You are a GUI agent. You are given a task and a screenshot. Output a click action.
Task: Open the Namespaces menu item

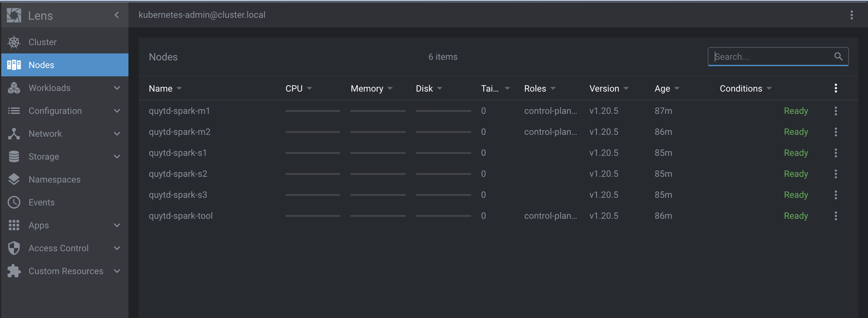coord(65,180)
